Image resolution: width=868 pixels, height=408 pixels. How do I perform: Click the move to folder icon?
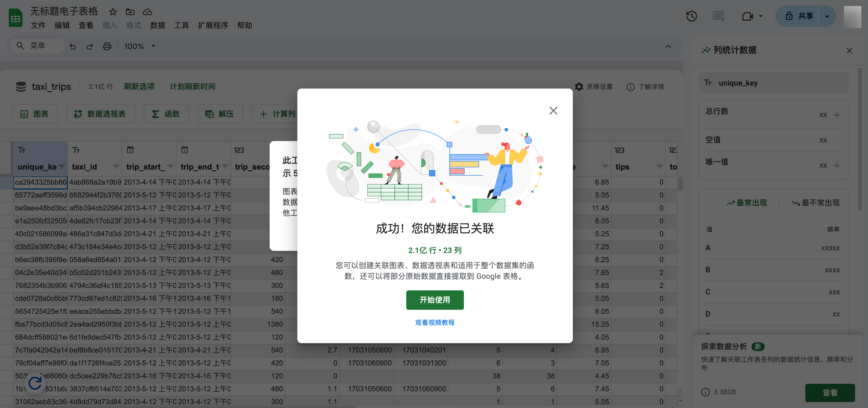(x=130, y=12)
